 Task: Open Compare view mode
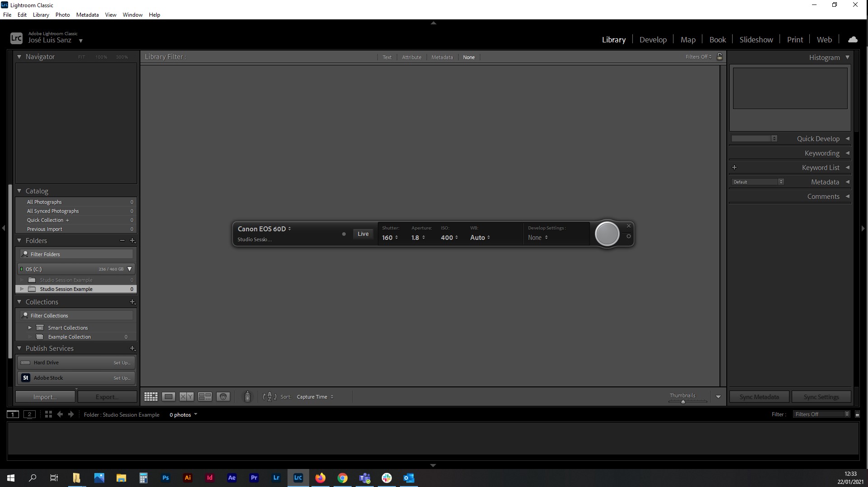(x=186, y=396)
